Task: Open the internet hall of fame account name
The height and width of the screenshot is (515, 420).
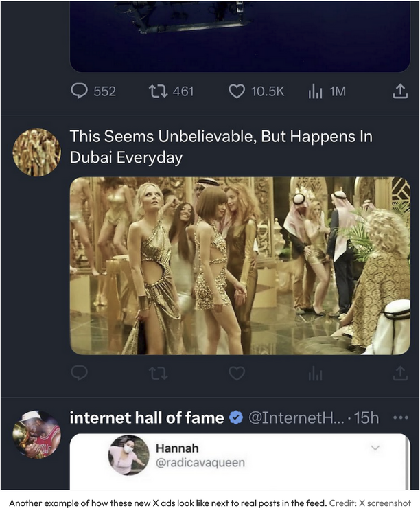Action: pyautogui.click(x=147, y=417)
